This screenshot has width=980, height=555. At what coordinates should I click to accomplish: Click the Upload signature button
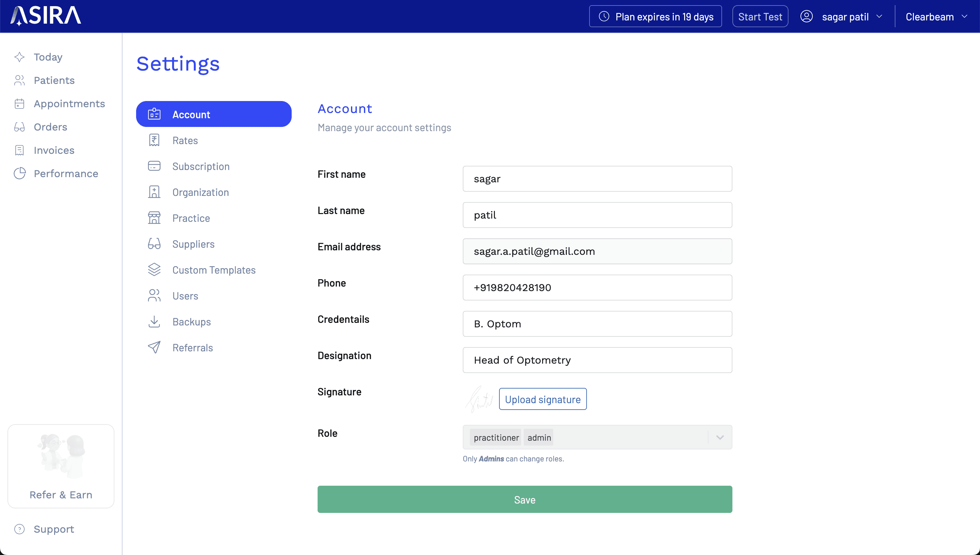[542, 399]
